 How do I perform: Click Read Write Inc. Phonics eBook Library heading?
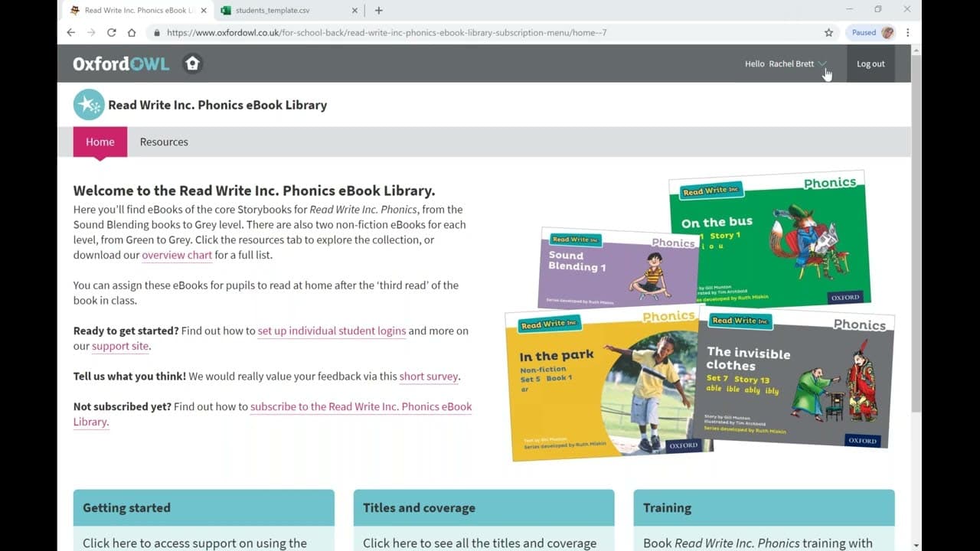coord(217,105)
